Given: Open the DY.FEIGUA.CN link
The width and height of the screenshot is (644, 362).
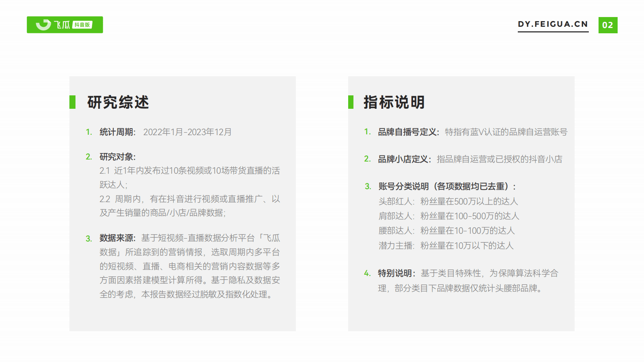Looking at the screenshot, I should click(553, 24).
